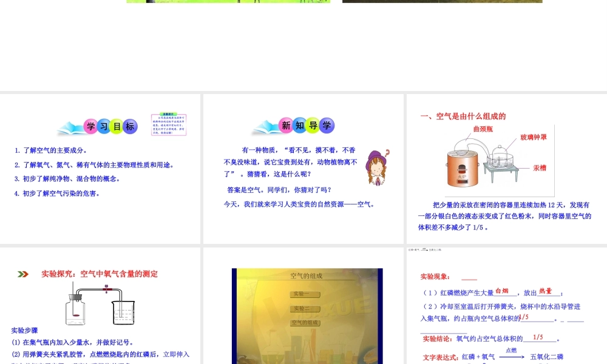Image resolution: width=607 pixels, height=364 pixels.
Task: Click the 五氧化二磷 product text
Action: click(547, 357)
